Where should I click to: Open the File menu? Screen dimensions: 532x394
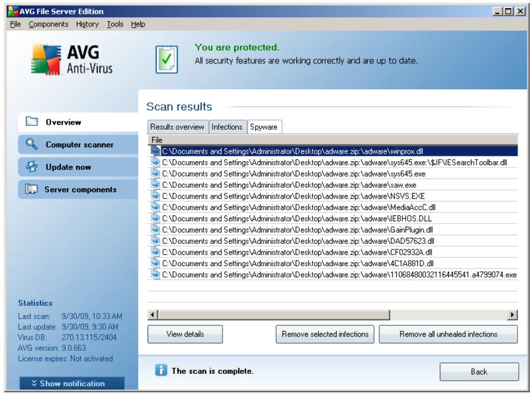click(15, 24)
